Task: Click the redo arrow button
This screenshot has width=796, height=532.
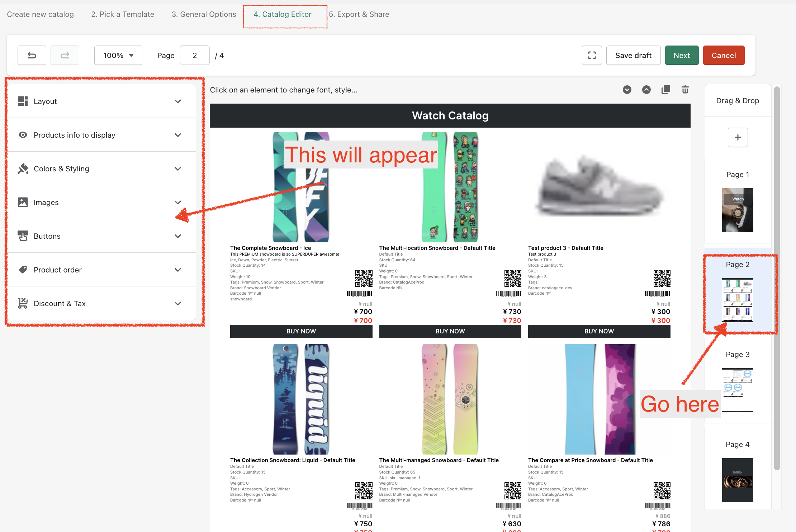Action: point(65,55)
